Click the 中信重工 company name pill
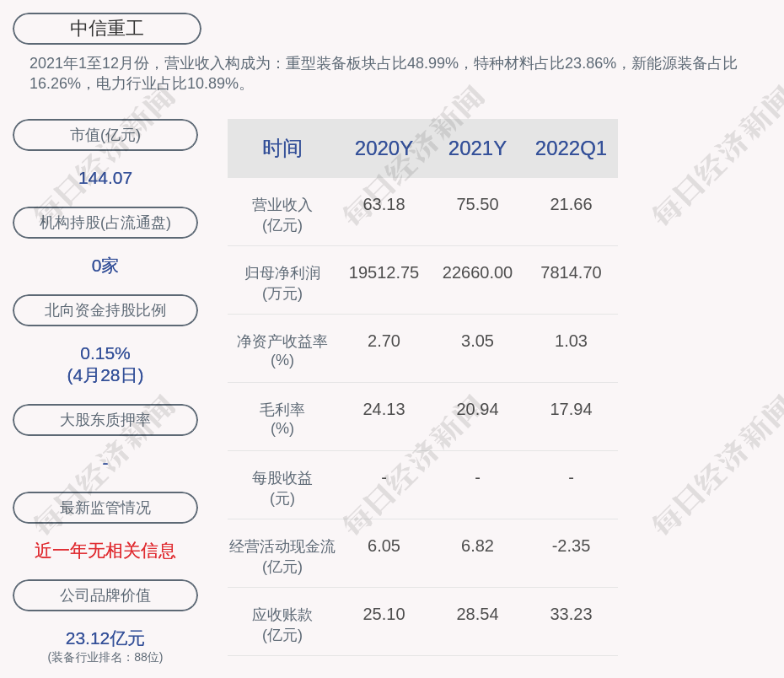 [x=107, y=29]
